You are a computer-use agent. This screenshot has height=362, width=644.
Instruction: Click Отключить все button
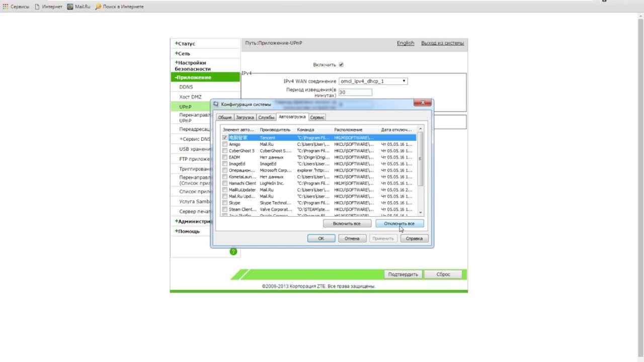399,223
